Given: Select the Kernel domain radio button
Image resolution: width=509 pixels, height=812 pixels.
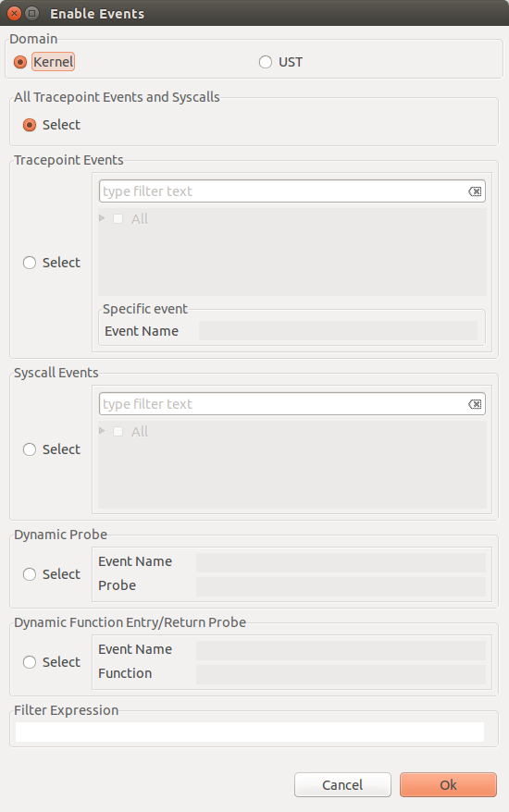Looking at the screenshot, I should pyautogui.click(x=20, y=62).
